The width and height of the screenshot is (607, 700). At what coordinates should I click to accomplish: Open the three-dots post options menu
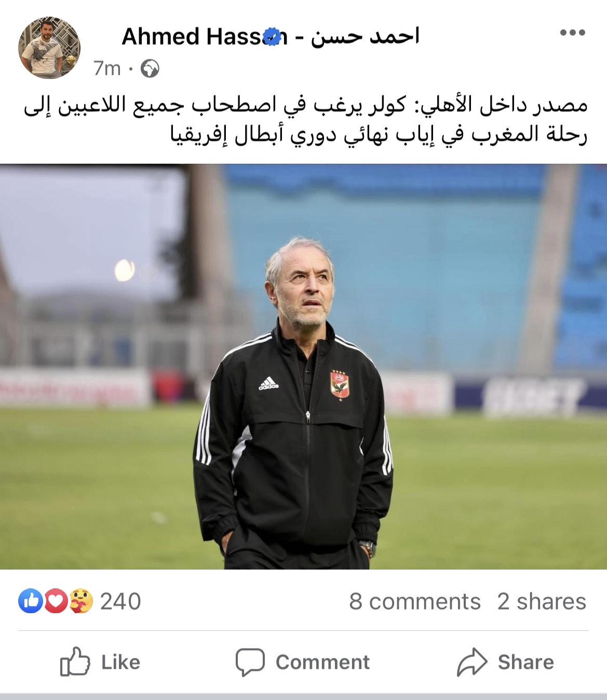(573, 33)
